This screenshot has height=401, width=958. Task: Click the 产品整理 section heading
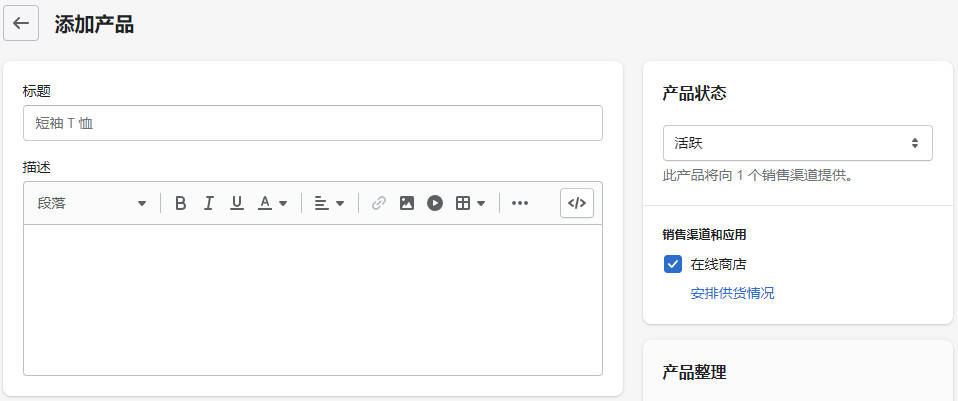pyautogui.click(x=694, y=372)
